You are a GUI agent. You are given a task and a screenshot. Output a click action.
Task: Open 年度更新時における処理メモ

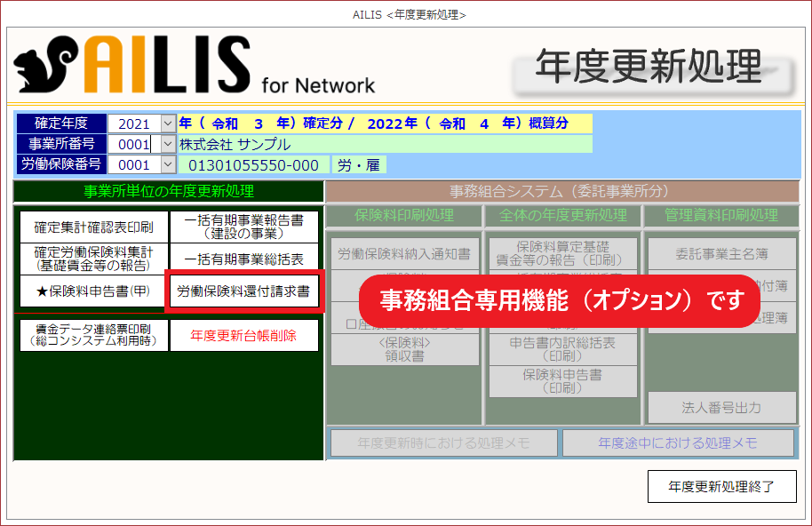[x=444, y=442]
